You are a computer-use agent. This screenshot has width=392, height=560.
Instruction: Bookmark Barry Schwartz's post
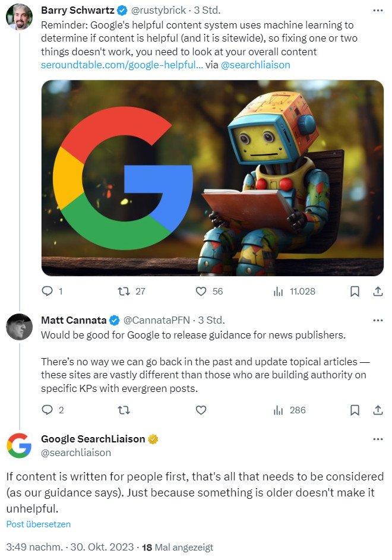355,292
